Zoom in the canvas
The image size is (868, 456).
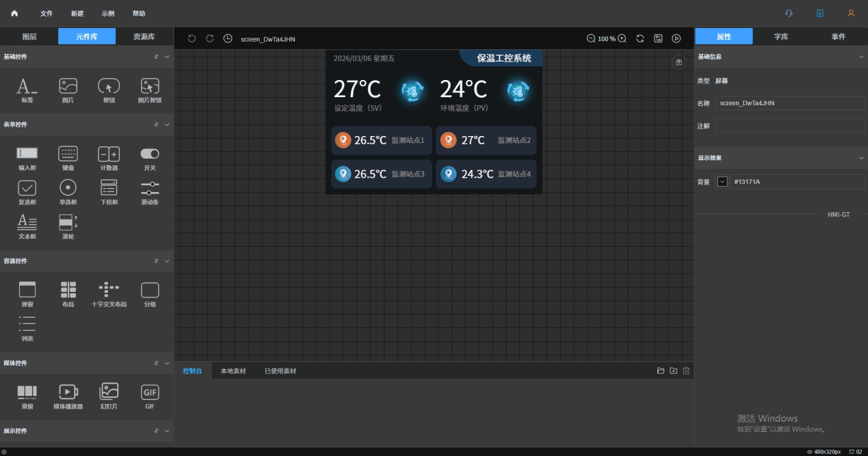(x=622, y=38)
